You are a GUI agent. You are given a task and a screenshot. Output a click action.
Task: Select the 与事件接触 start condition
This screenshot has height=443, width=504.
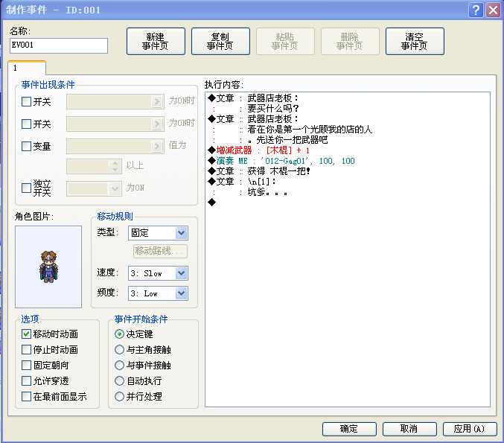pyautogui.click(x=119, y=366)
